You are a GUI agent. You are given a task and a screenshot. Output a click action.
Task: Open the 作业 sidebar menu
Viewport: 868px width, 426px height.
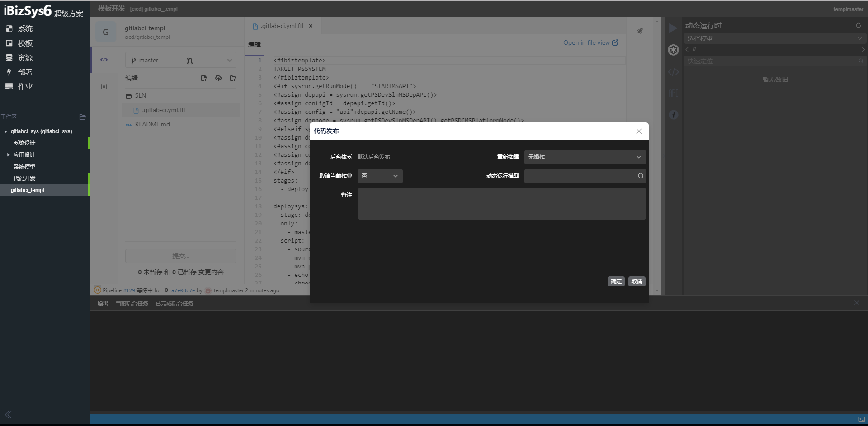coord(19,86)
